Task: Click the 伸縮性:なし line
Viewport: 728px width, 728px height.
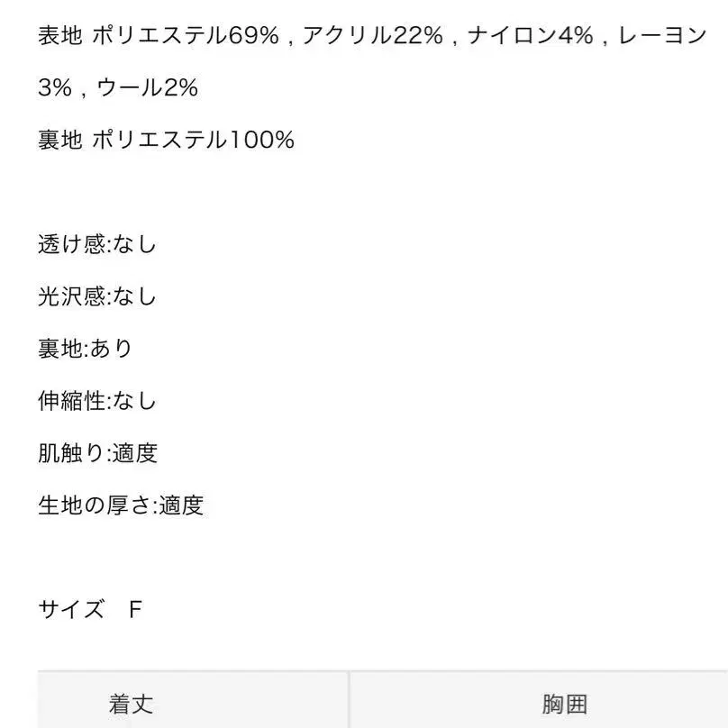Action: (97, 400)
